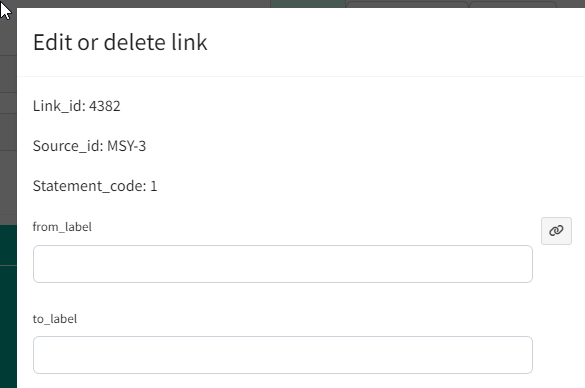The image size is (585, 388).
Task: Select the Link_id: 4382 text
Action: (76, 106)
